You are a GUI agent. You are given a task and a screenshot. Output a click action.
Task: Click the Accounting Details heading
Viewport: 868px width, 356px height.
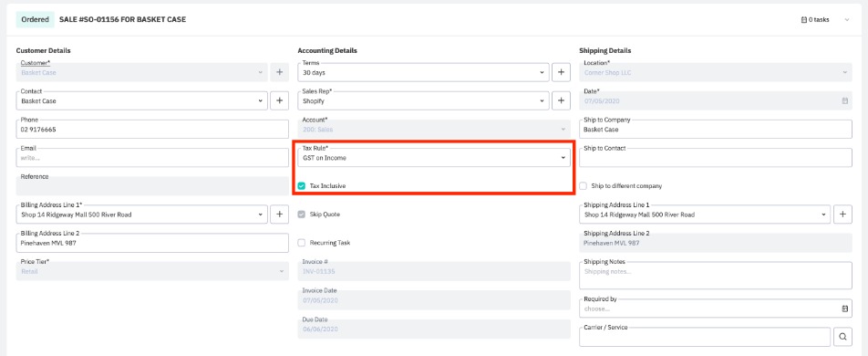click(327, 50)
